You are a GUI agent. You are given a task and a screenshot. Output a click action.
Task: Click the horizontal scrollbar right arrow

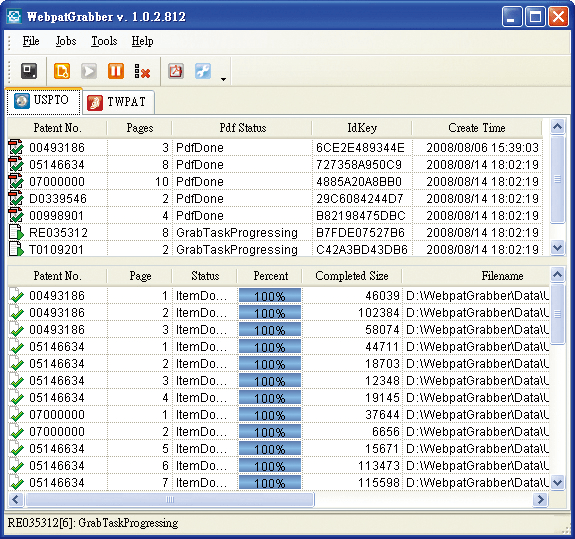541,499
